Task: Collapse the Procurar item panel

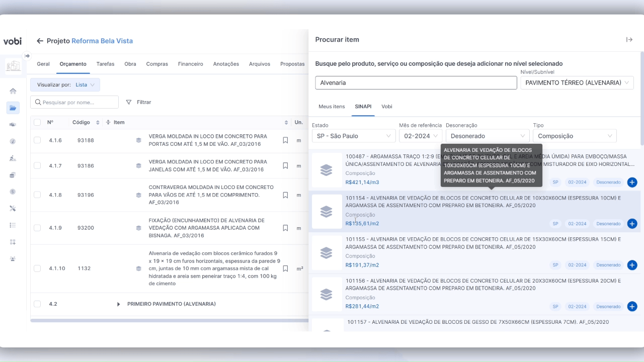Action: [x=629, y=40]
